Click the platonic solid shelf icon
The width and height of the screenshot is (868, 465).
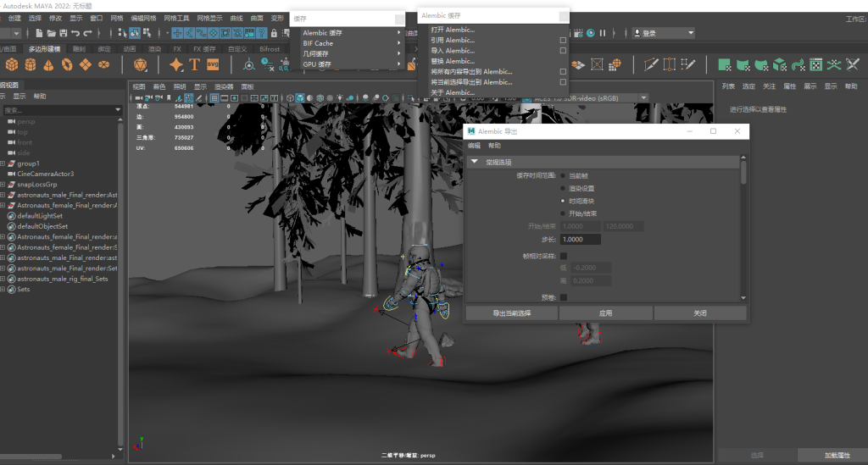pyautogui.click(x=140, y=64)
